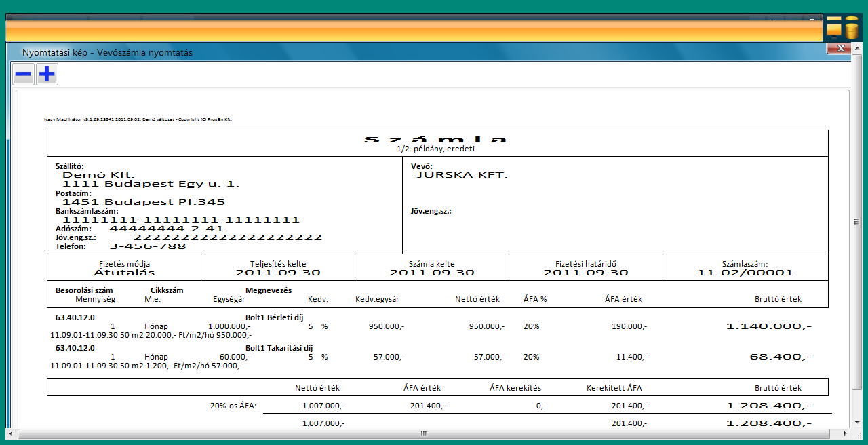Image resolution: width=868 pixels, height=445 pixels.
Task: Click the text 1/2. példány, eredeti
Action: point(435,148)
